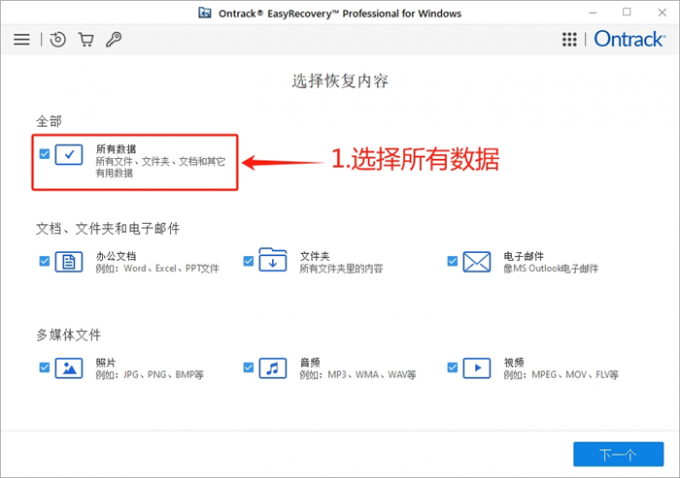Minimize the EasyRecovery window
This screenshot has width=680, height=478.
click(593, 13)
